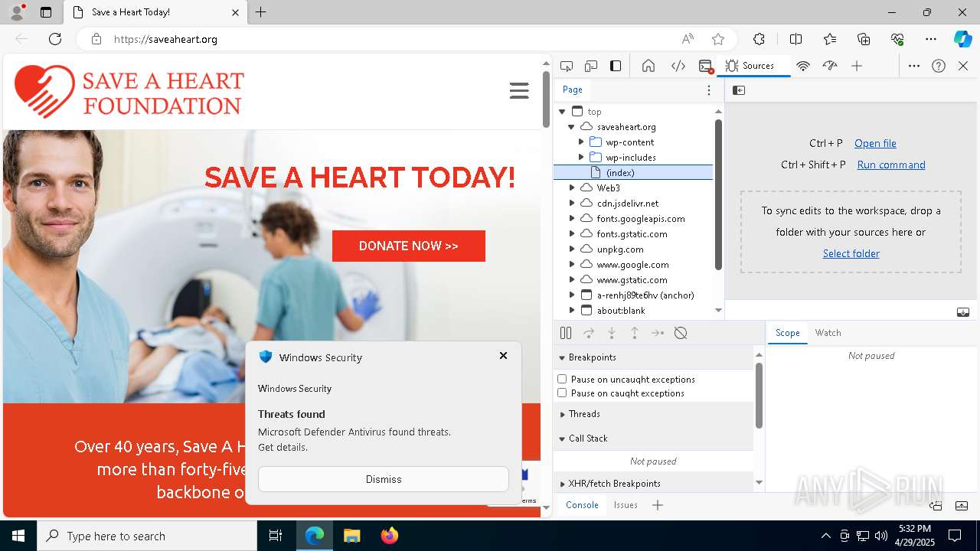The width and height of the screenshot is (980, 551).
Task: Switch to the Scope tab
Action: coord(787,333)
